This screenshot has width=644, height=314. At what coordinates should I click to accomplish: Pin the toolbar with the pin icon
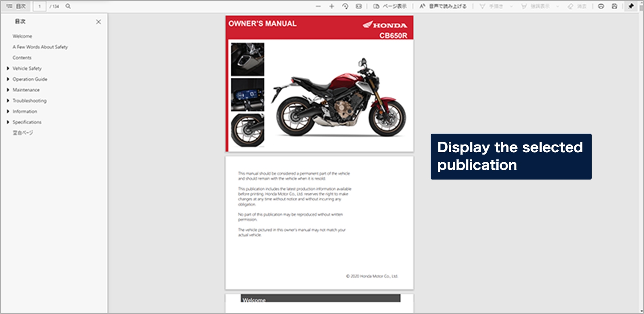[631, 6]
